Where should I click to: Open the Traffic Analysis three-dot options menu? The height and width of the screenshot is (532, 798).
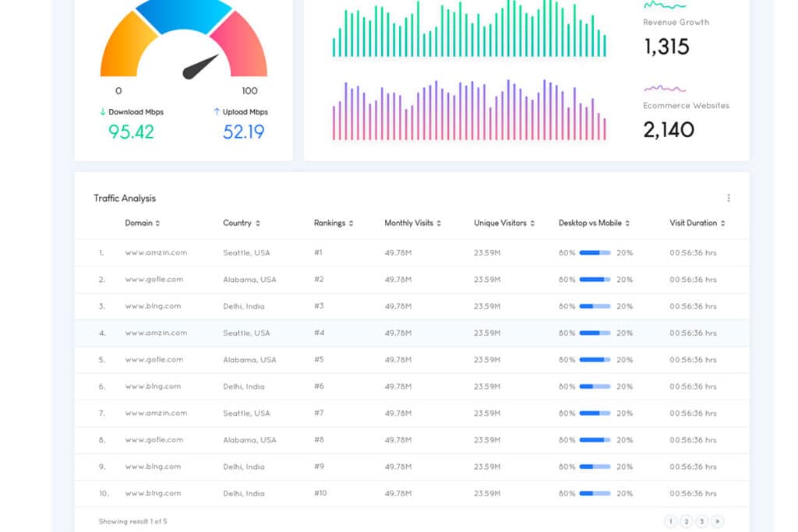[729, 198]
